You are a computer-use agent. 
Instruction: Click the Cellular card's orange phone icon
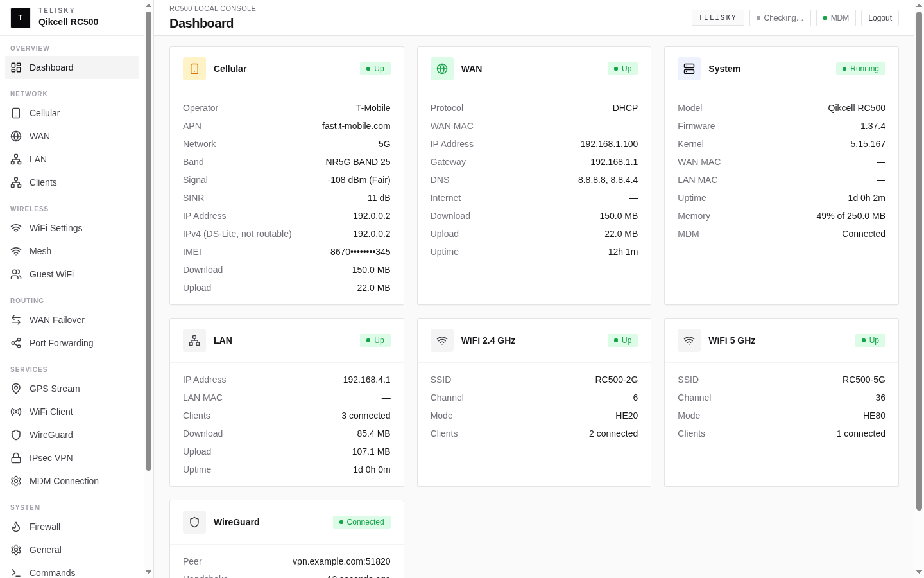click(194, 69)
